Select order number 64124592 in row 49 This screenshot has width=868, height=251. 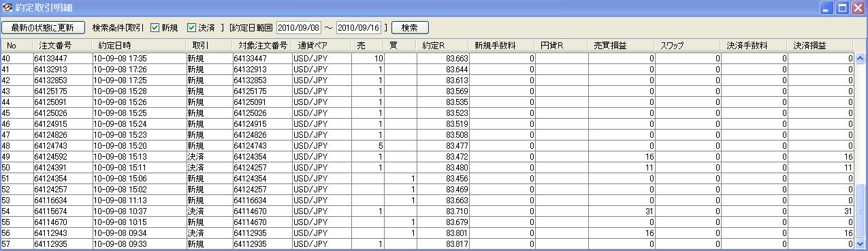coord(50,157)
